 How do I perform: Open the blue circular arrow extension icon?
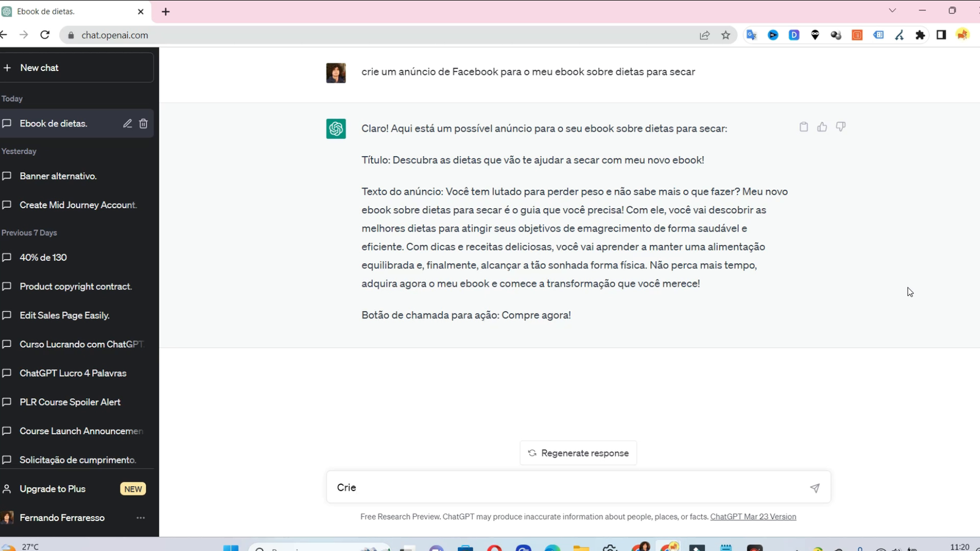pyautogui.click(x=773, y=36)
